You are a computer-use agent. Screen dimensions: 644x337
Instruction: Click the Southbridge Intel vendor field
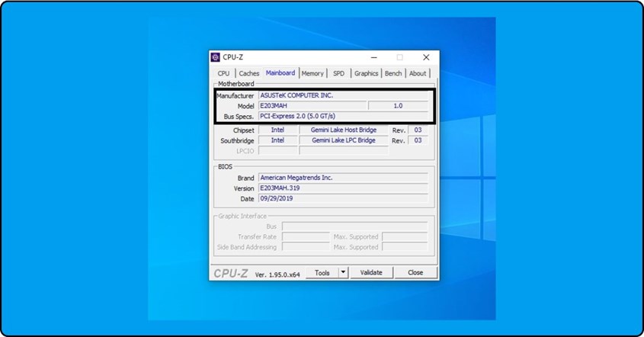pos(277,140)
